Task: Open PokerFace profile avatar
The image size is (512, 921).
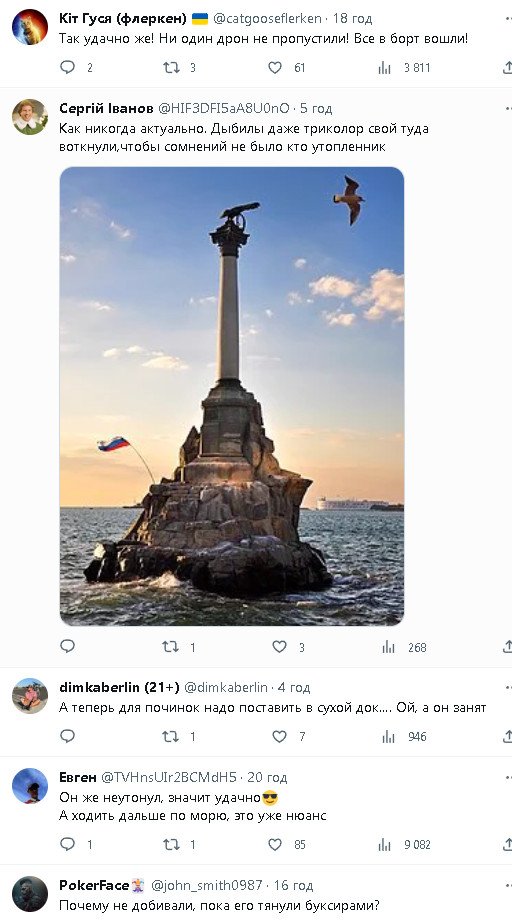Action: click(30, 894)
